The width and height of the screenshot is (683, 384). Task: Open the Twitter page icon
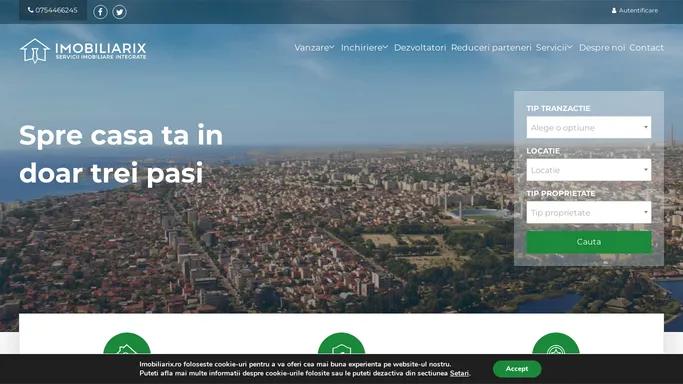[119, 12]
